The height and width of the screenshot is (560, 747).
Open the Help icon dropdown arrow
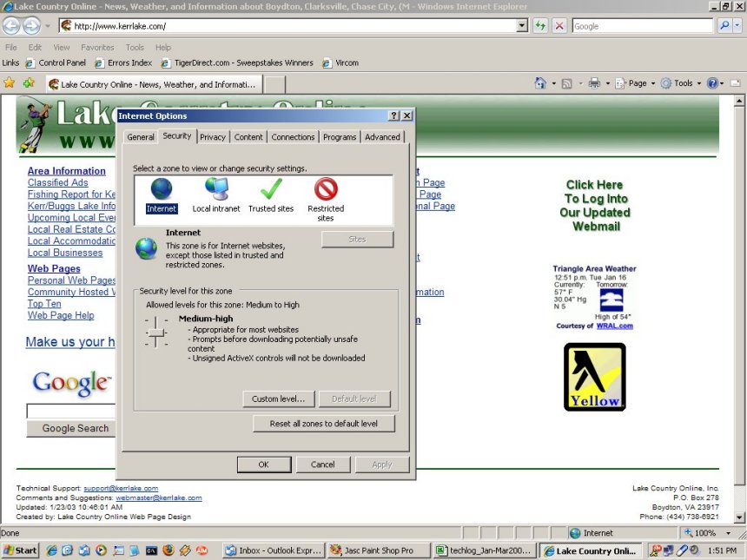tap(722, 84)
